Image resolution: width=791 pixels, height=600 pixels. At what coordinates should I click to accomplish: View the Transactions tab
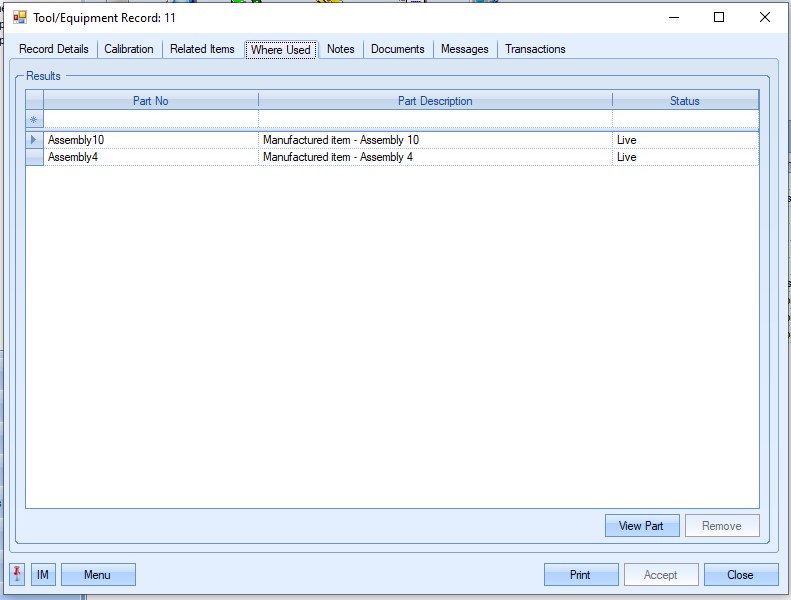click(x=535, y=49)
